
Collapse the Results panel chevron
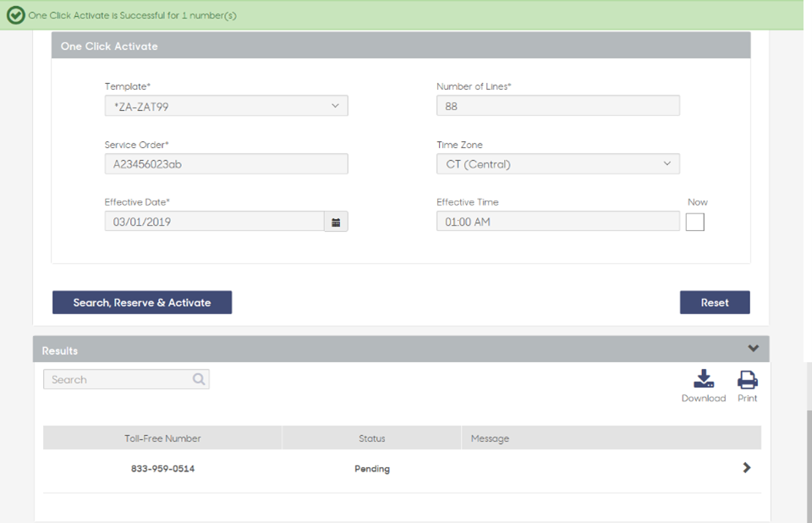pyautogui.click(x=754, y=349)
